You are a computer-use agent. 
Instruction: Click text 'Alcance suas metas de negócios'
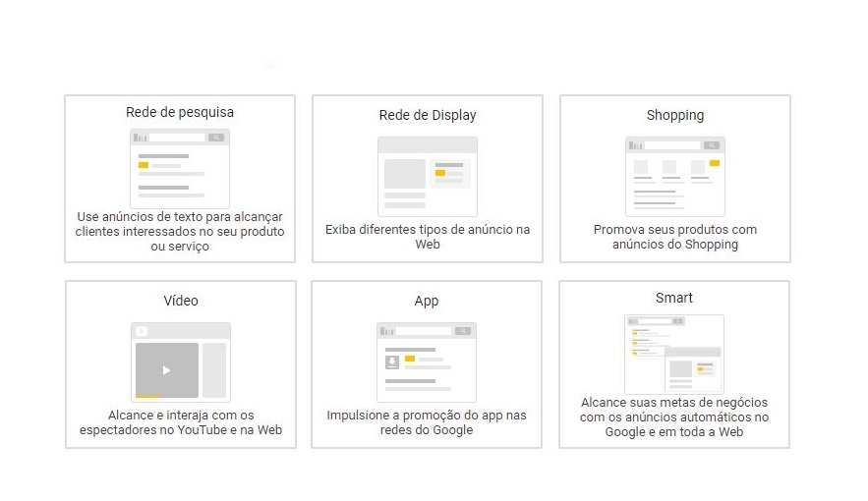click(x=674, y=403)
